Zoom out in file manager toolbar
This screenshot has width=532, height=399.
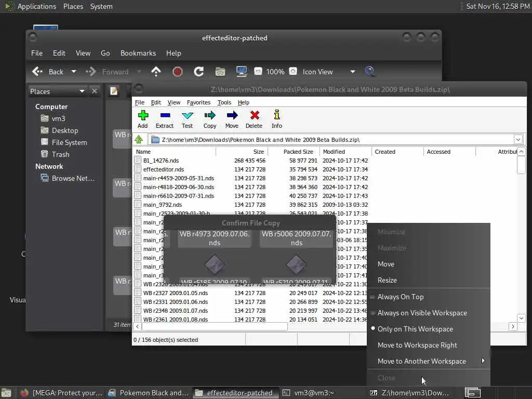click(x=258, y=72)
